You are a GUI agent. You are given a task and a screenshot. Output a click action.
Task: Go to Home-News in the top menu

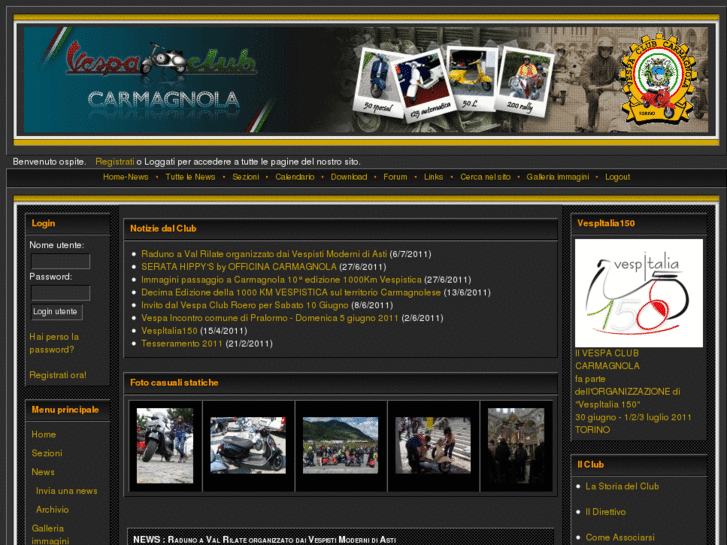(126, 177)
